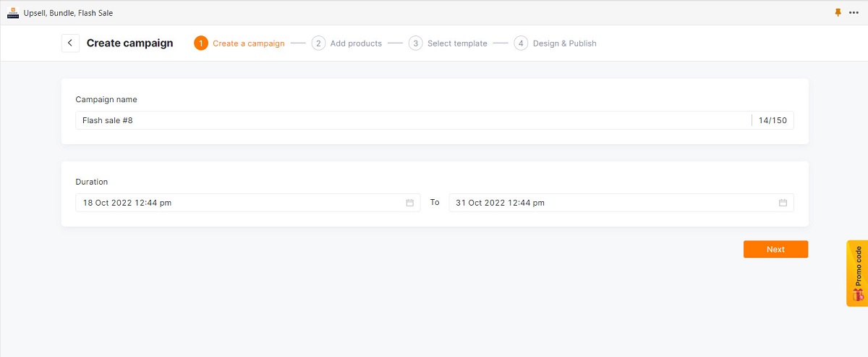This screenshot has width=868, height=357.
Task: Click the Campaign name label
Action: (x=106, y=99)
